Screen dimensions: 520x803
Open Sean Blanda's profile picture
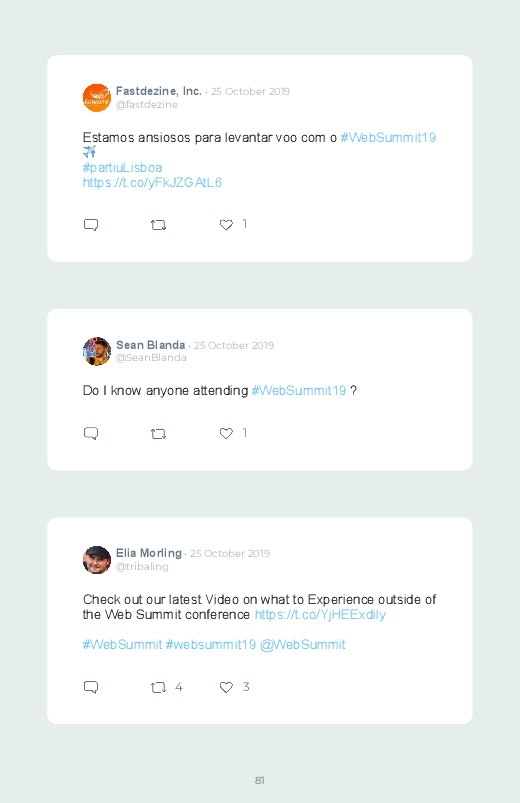pos(97,351)
